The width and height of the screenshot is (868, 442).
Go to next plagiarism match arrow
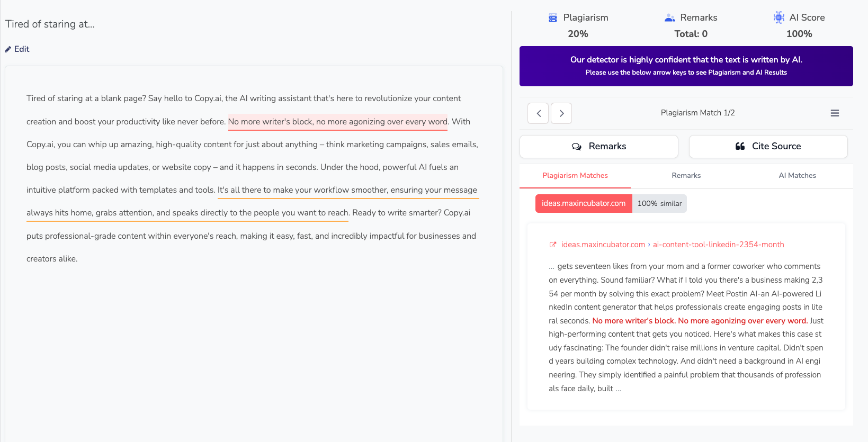[x=561, y=113]
